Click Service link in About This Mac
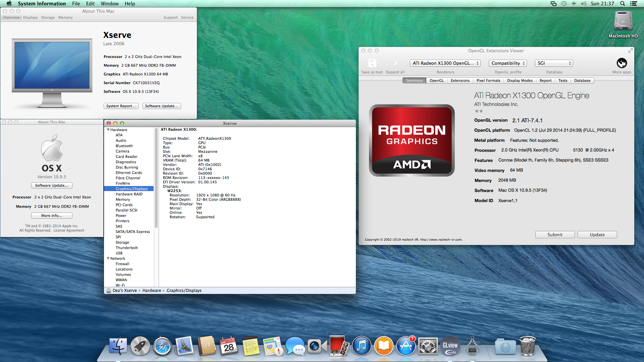644x362 pixels. point(187,17)
